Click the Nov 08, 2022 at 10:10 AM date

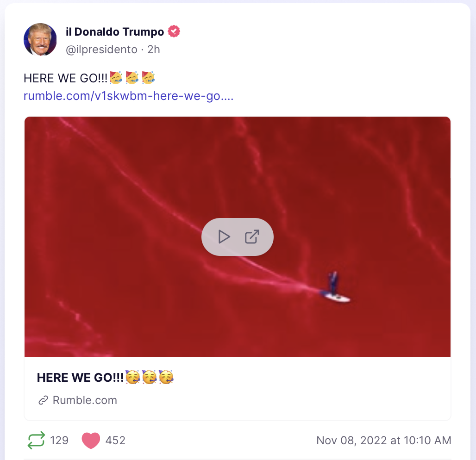click(384, 440)
